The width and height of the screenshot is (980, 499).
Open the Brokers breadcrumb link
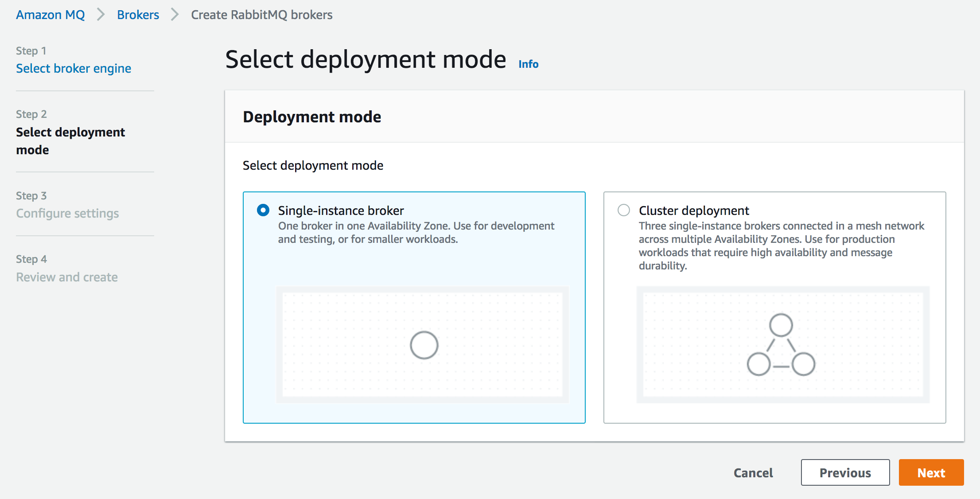click(x=138, y=15)
